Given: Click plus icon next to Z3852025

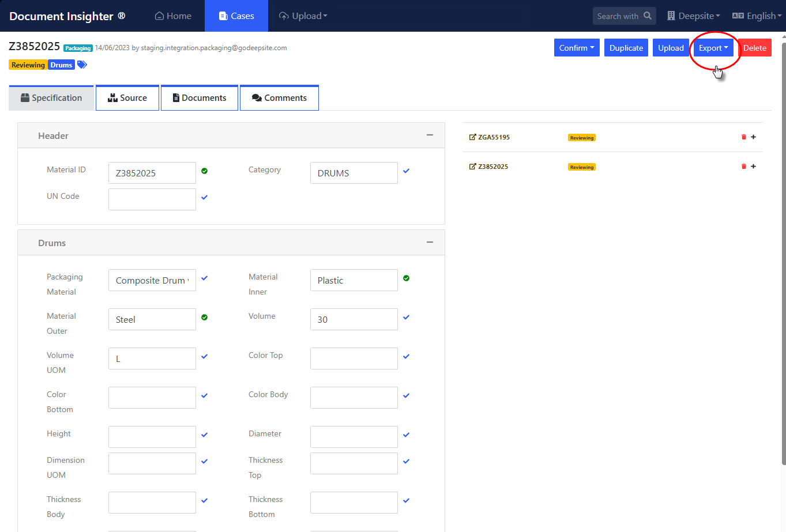Looking at the screenshot, I should [x=753, y=167].
